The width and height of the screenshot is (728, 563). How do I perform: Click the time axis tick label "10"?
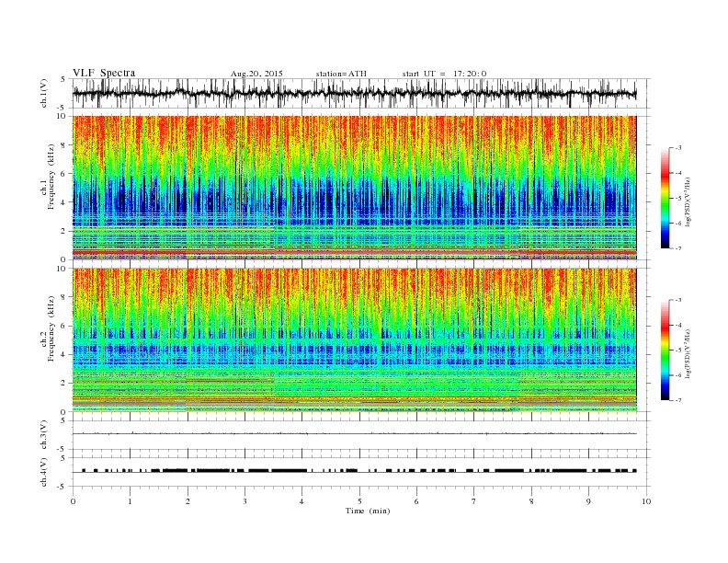point(646,501)
